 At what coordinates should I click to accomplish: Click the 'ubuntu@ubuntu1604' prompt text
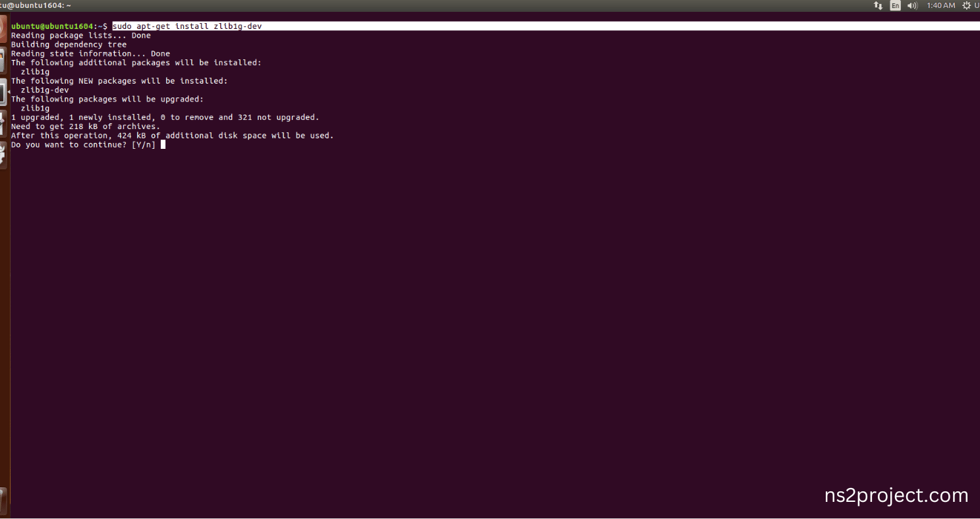tap(53, 26)
